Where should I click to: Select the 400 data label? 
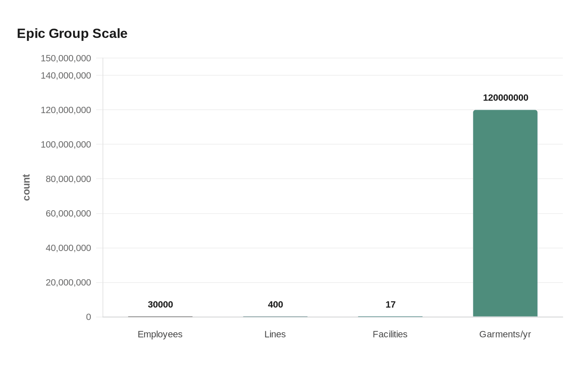click(276, 304)
